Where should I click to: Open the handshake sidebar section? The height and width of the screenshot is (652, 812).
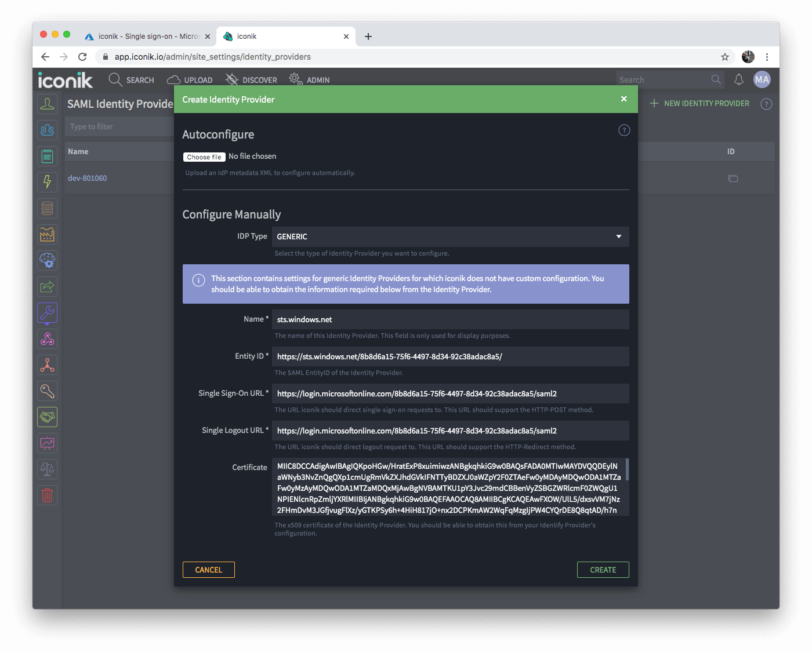click(47, 417)
